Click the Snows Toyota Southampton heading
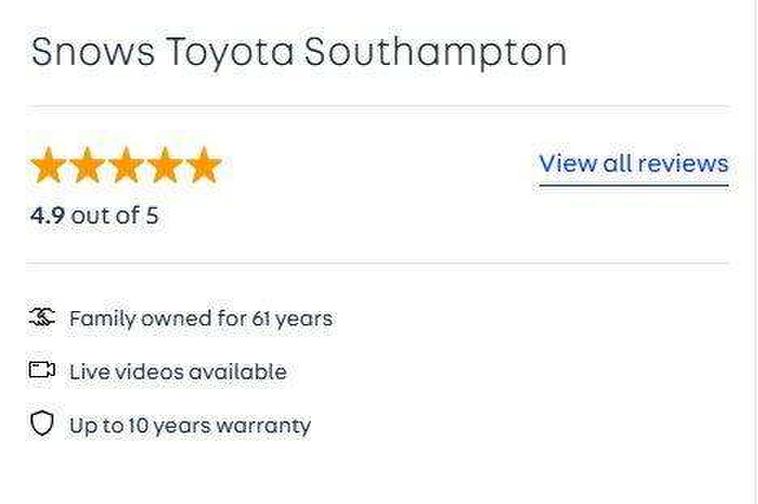The image size is (758, 504). coord(299,52)
